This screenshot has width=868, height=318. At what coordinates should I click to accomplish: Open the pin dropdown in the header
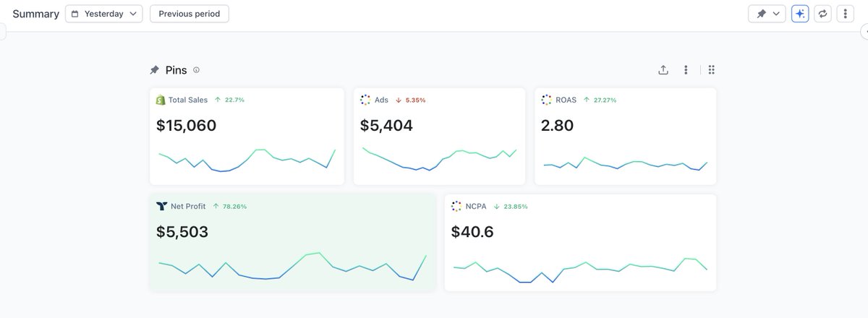pos(767,14)
